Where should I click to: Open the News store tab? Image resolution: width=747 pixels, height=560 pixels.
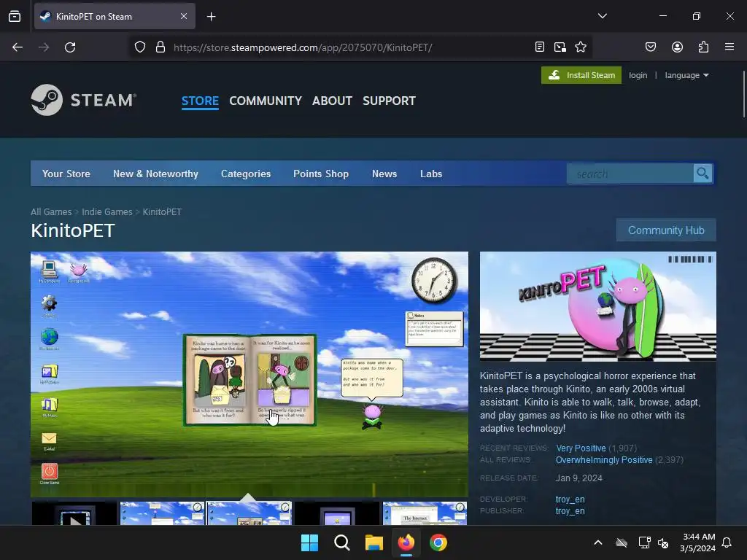click(384, 174)
